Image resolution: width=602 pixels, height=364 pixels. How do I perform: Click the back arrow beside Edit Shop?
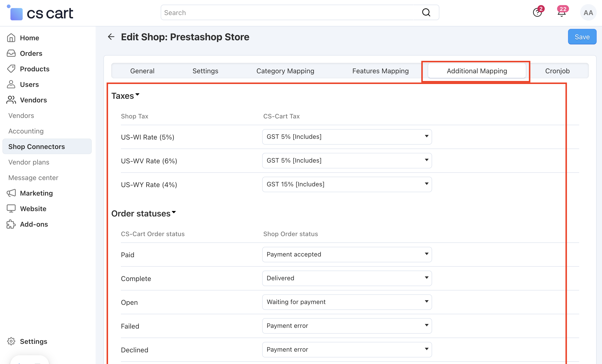111,37
